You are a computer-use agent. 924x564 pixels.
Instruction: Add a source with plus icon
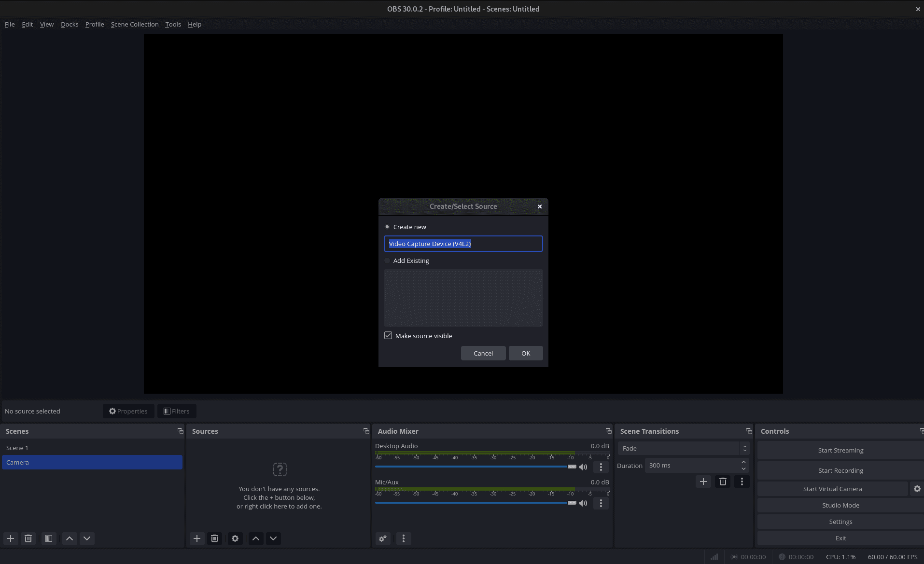[x=197, y=538]
